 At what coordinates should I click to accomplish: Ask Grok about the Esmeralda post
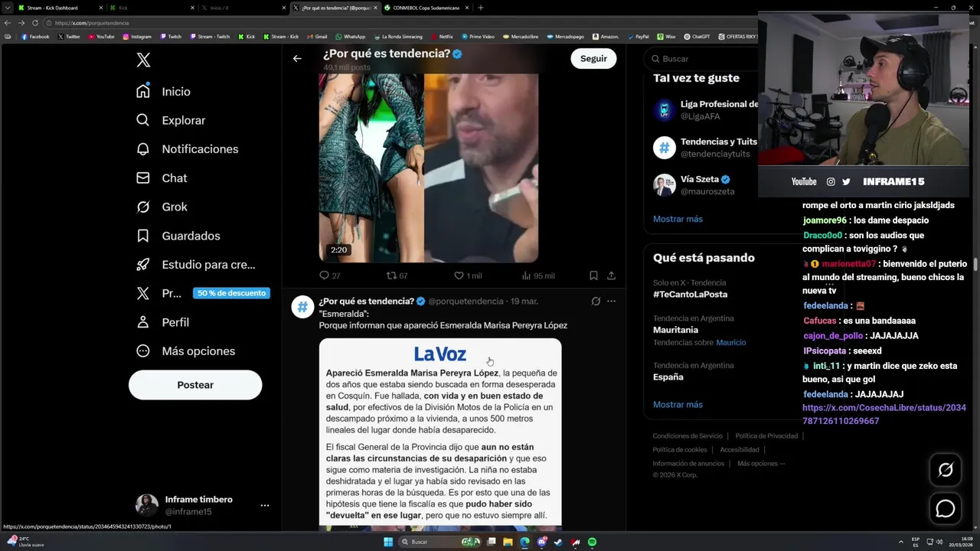596,302
